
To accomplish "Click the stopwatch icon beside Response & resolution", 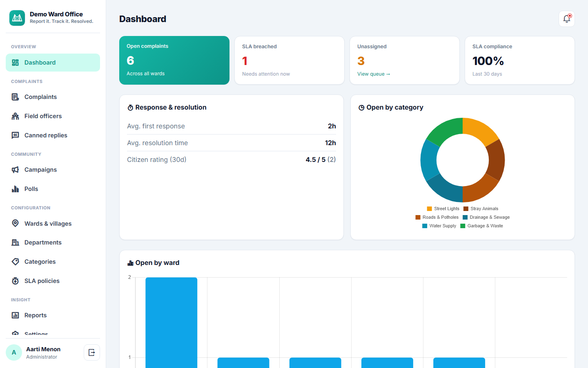I will 130,108.
